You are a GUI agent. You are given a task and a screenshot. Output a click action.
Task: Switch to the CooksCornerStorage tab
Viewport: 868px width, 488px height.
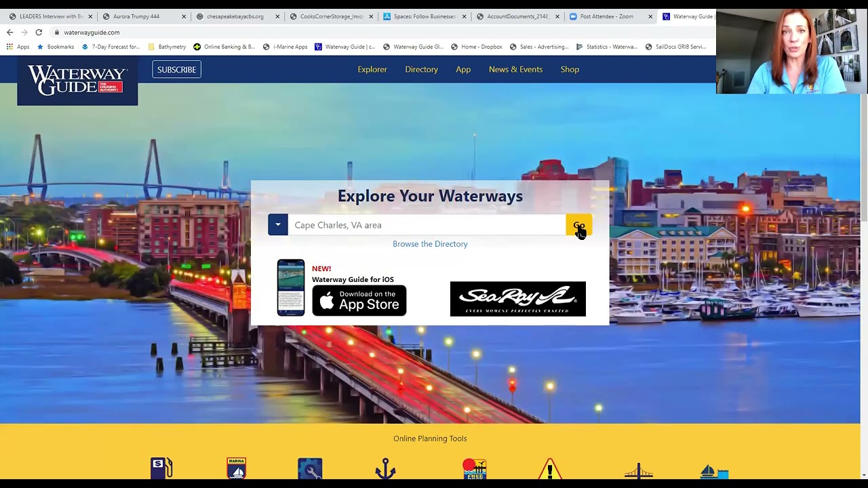click(329, 16)
